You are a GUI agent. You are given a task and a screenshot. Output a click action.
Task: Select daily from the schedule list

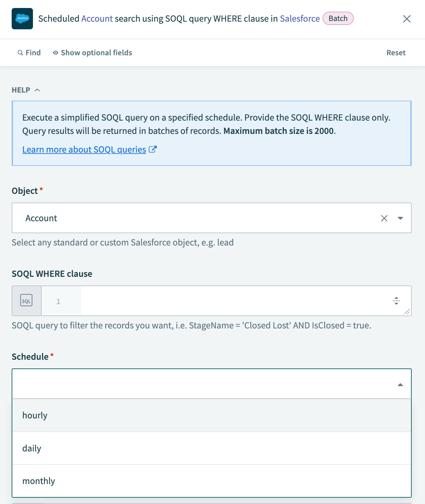(32, 448)
